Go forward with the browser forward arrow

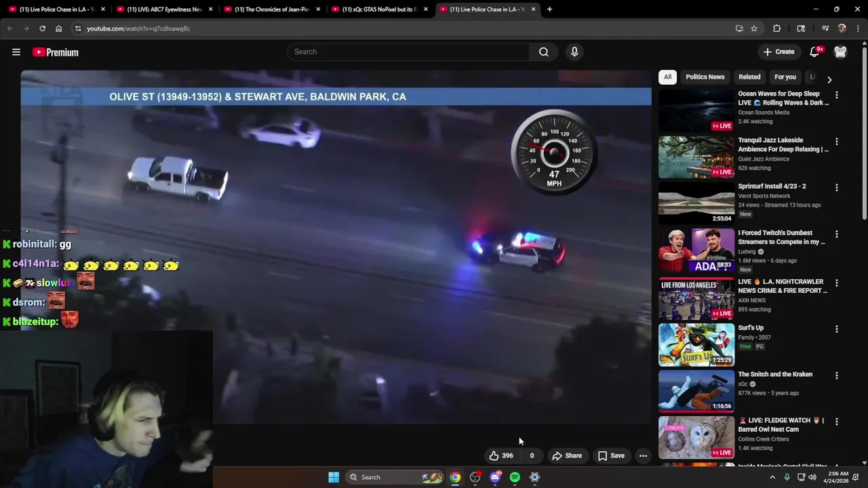[x=26, y=28]
